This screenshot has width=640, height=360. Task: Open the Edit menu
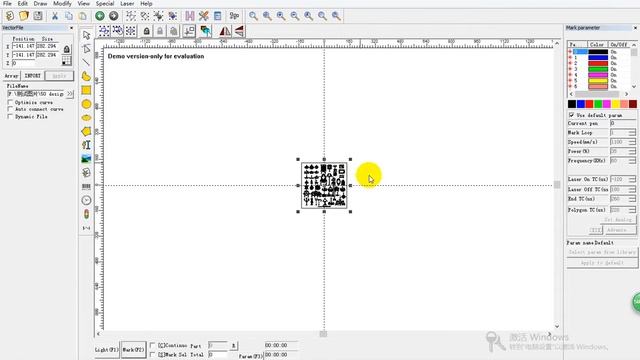tap(22, 3)
